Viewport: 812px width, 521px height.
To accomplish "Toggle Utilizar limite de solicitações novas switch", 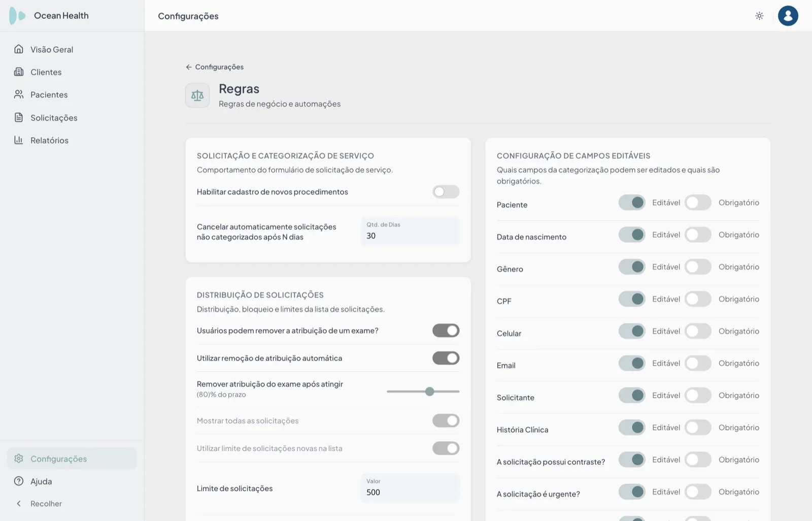I will tap(446, 448).
